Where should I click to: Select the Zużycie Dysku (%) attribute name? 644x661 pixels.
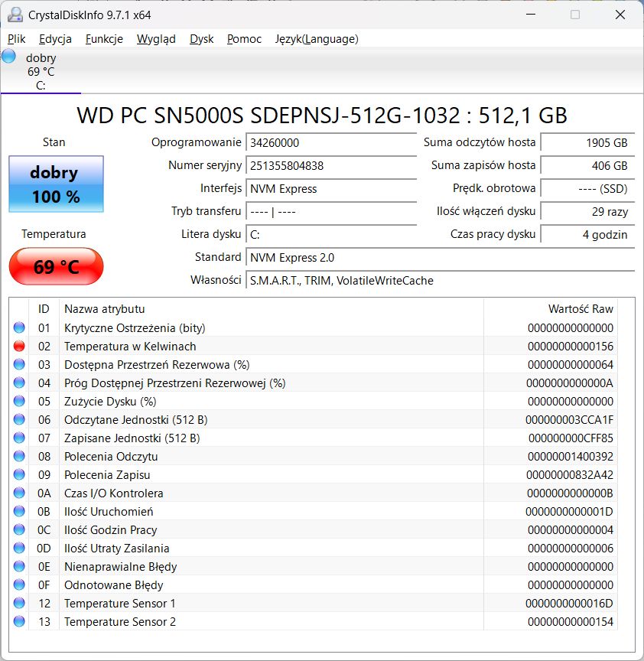[x=110, y=402]
